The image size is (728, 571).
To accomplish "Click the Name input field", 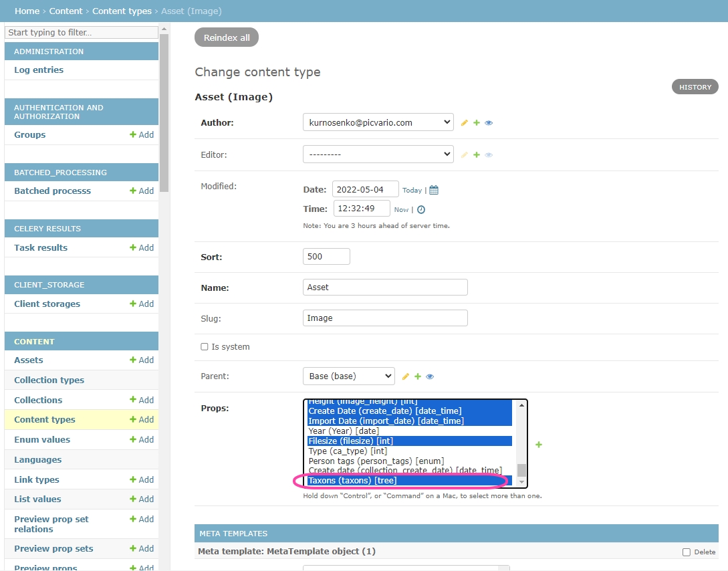I will click(385, 287).
